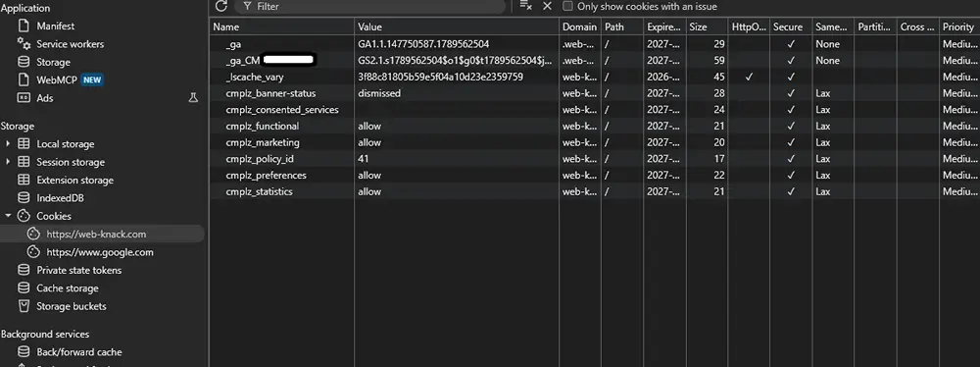Select https://www.google.com cookies entry
Screen dimensions: 980x367
tap(100, 252)
